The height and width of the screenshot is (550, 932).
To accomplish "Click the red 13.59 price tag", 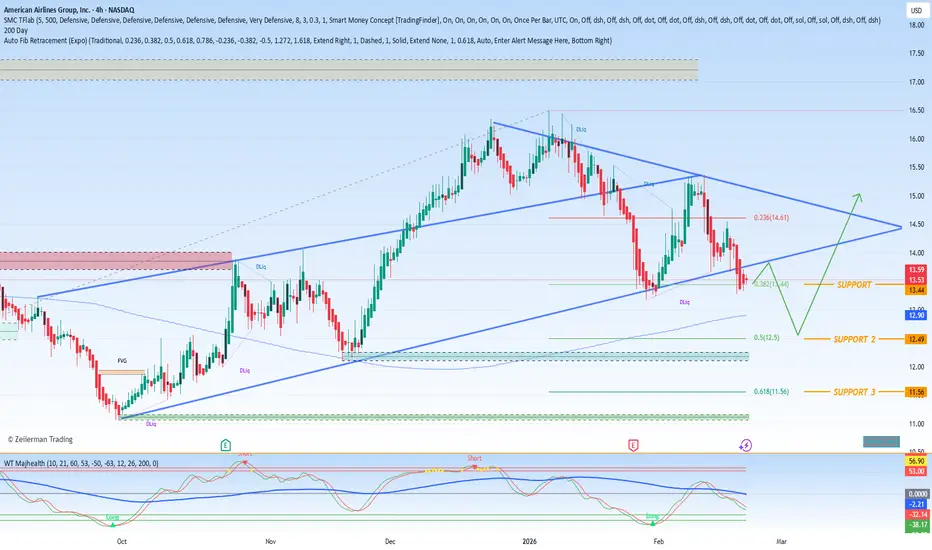I will click(x=916, y=270).
